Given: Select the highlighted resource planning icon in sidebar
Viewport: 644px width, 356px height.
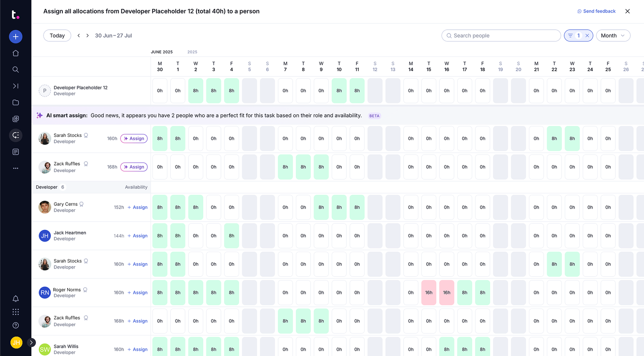Looking at the screenshot, I should click(16, 135).
